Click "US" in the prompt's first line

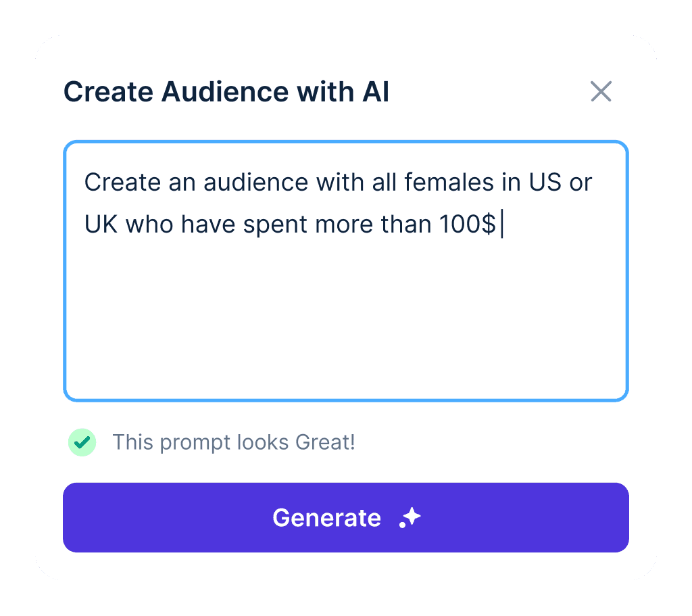(x=545, y=182)
